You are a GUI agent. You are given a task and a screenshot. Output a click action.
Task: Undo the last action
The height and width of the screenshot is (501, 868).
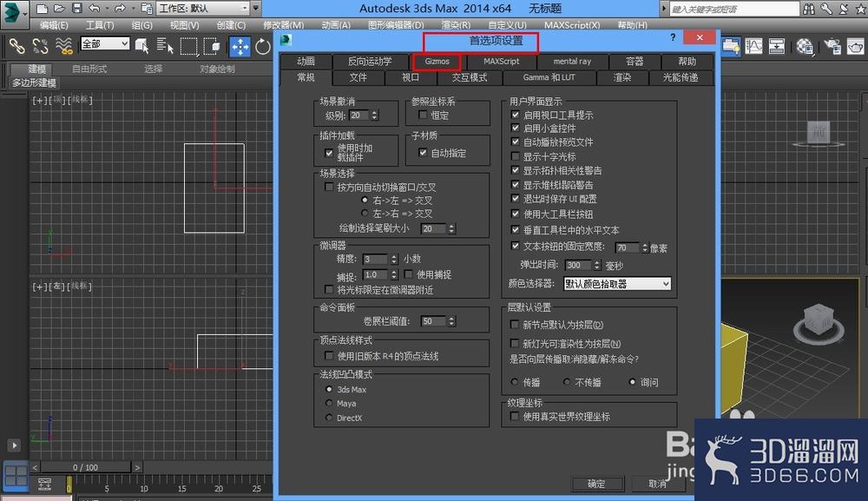(95, 9)
